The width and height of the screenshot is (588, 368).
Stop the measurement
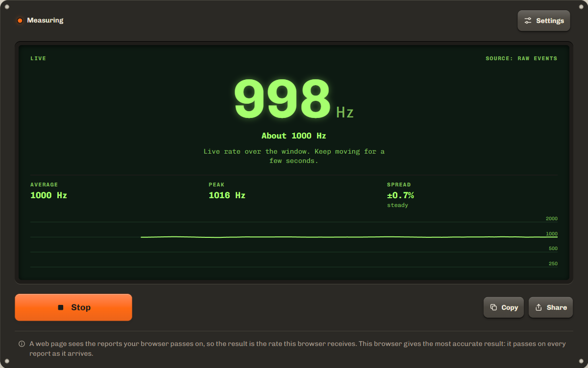tap(73, 307)
